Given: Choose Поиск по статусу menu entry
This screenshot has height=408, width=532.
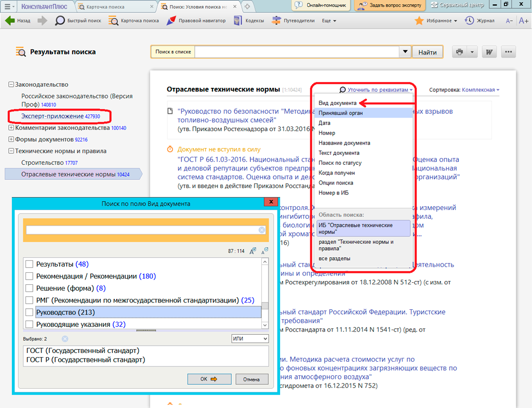Looking at the screenshot, I should click(x=340, y=163).
